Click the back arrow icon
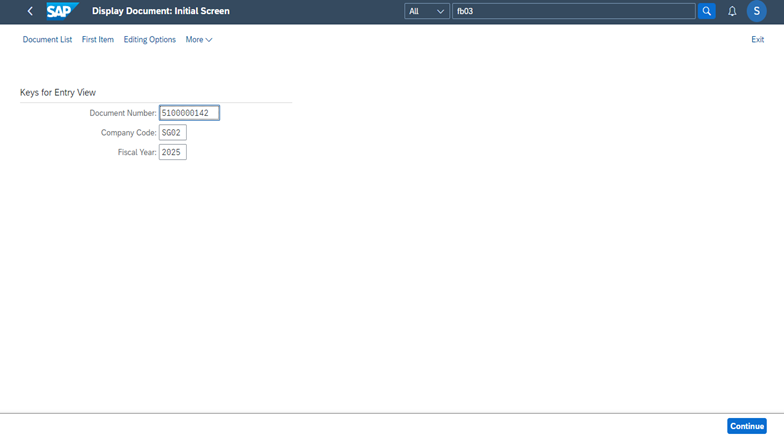This screenshot has height=437, width=784. point(30,11)
